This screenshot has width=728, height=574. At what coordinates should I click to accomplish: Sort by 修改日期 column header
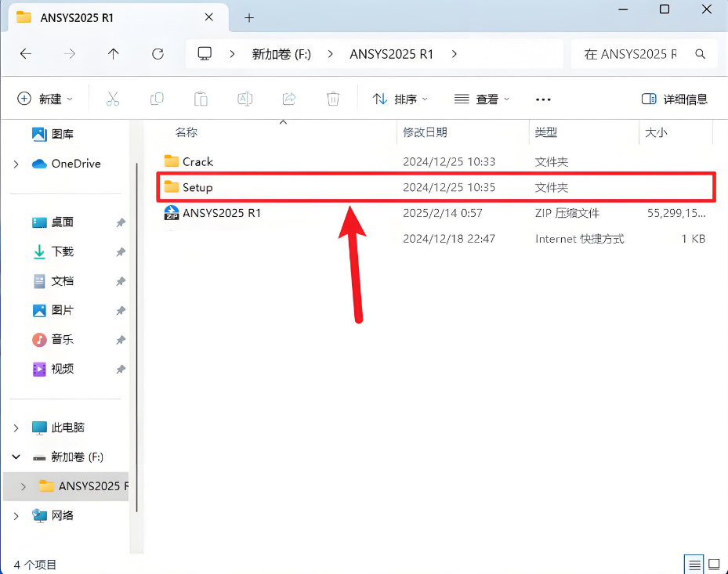click(425, 132)
